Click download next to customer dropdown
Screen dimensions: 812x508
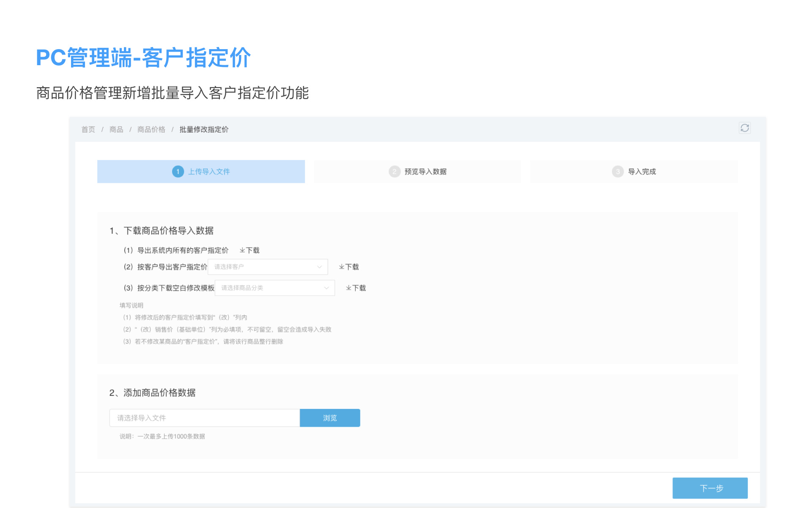point(349,267)
